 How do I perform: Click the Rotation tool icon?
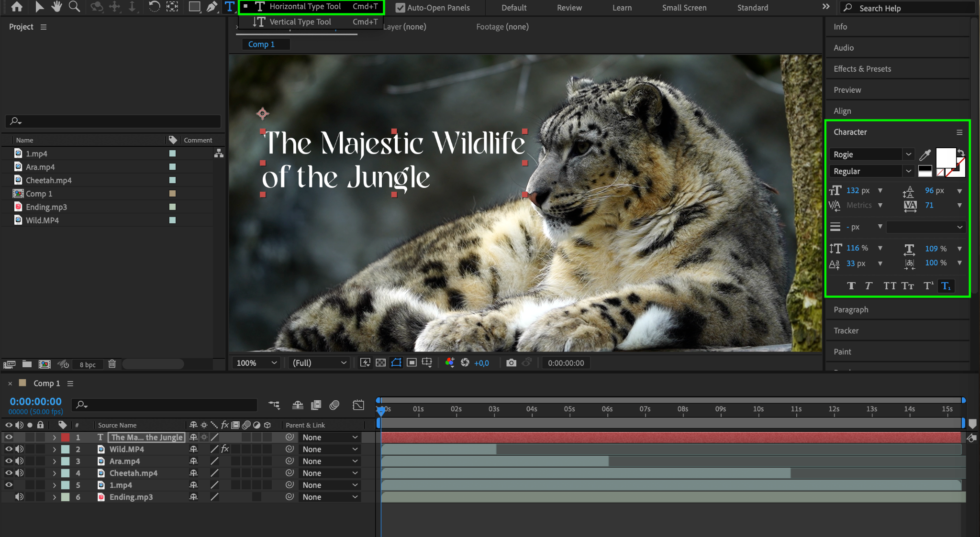coord(154,7)
